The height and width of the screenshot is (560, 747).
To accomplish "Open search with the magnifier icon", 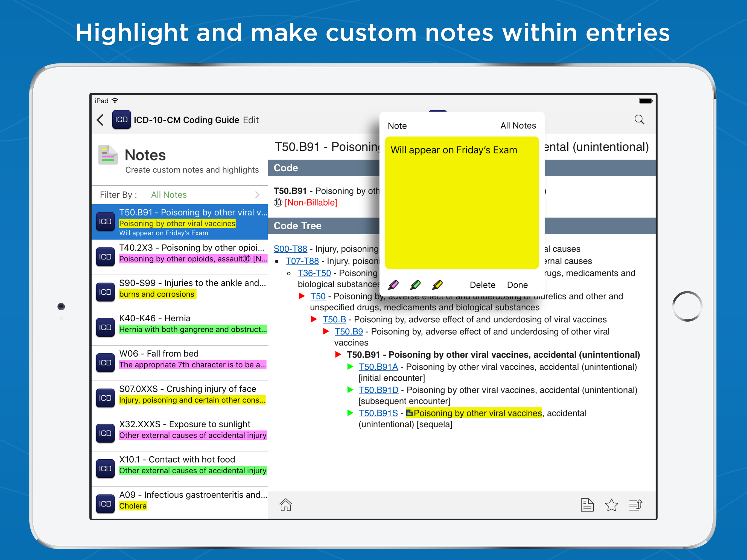I will [639, 119].
